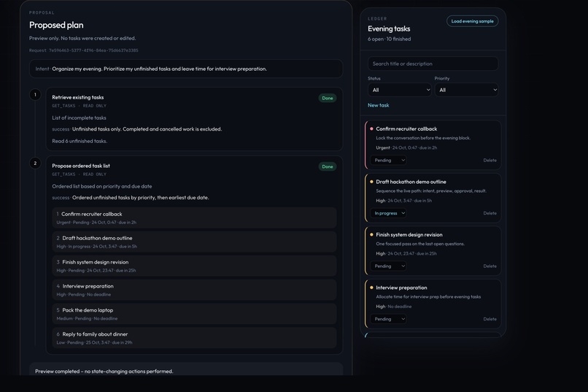Select proposed item 6 Reply to family about dinner

[194, 337]
